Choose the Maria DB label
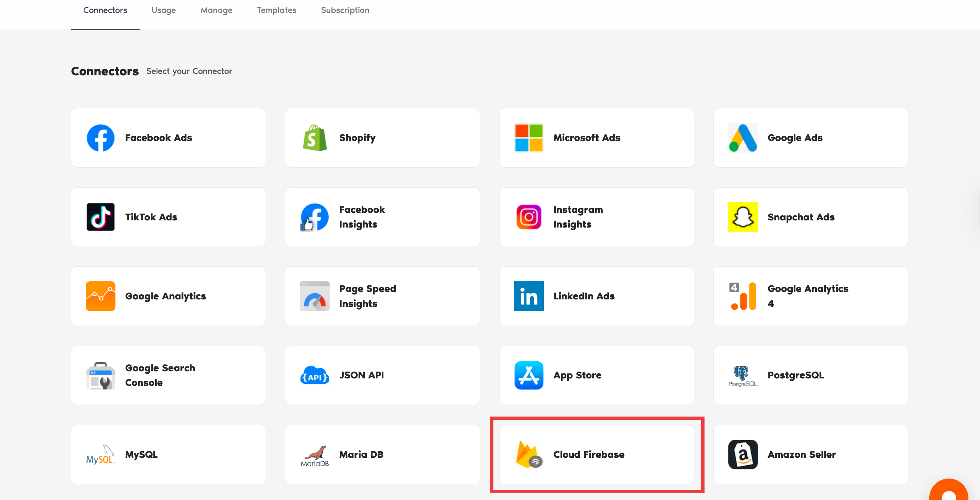The height and width of the screenshot is (500, 980). pyautogui.click(x=361, y=454)
